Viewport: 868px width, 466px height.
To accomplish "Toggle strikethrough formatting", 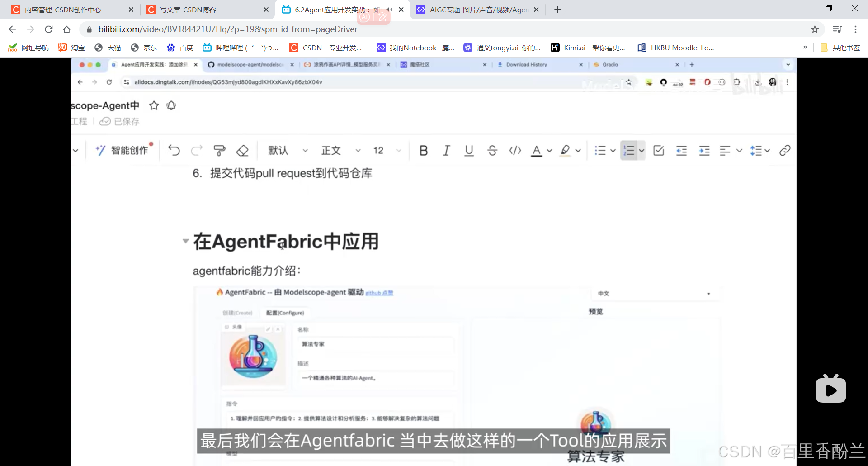I will click(x=492, y=150).
